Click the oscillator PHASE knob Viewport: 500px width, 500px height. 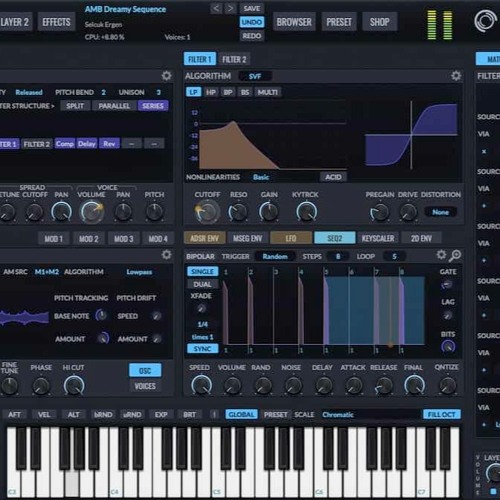pos(41,386)
